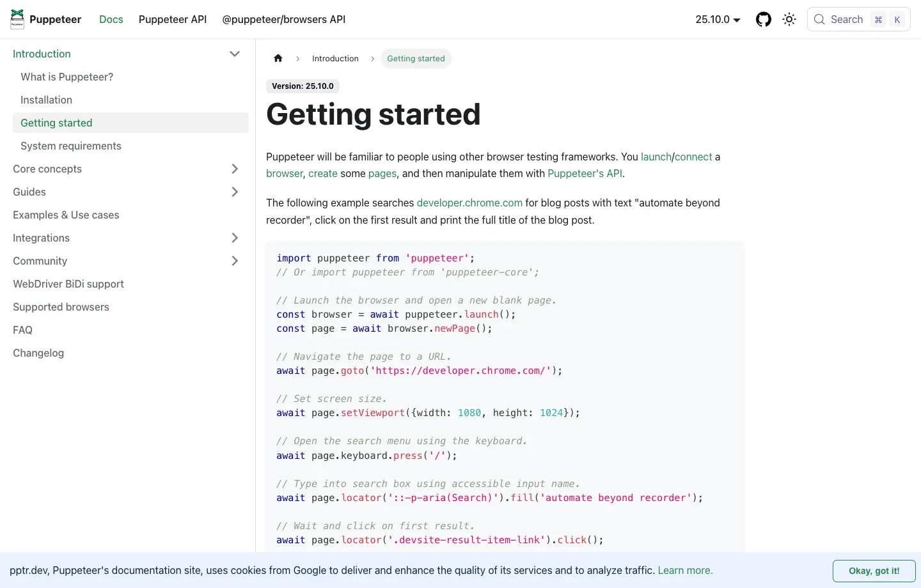Follow the connect link in the paragraph
The width and height of the screenshot is (921, 588).
click(693, 157)
